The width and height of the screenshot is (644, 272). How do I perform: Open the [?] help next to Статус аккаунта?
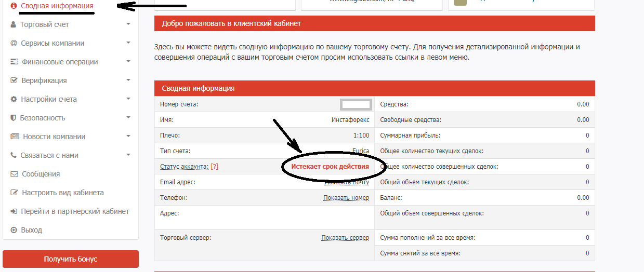click(x=214, y=167)
